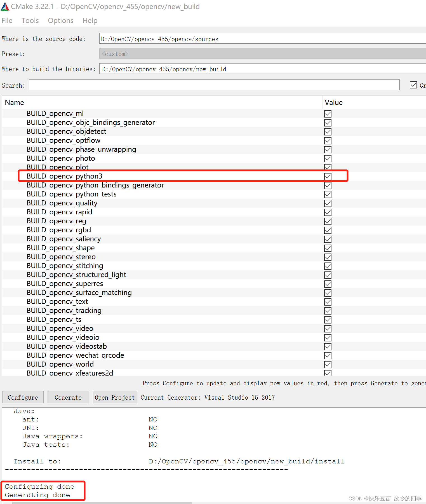This screenshot has width=426, height=504.
Task: Select the BUILD_opencv_saliency row name
Action: [x=64, y=239]
